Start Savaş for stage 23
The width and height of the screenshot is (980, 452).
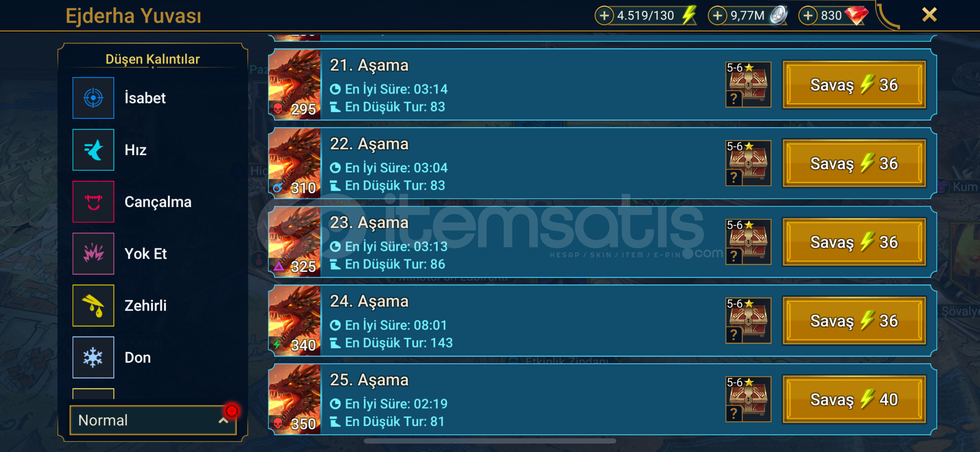pos(854,242)
